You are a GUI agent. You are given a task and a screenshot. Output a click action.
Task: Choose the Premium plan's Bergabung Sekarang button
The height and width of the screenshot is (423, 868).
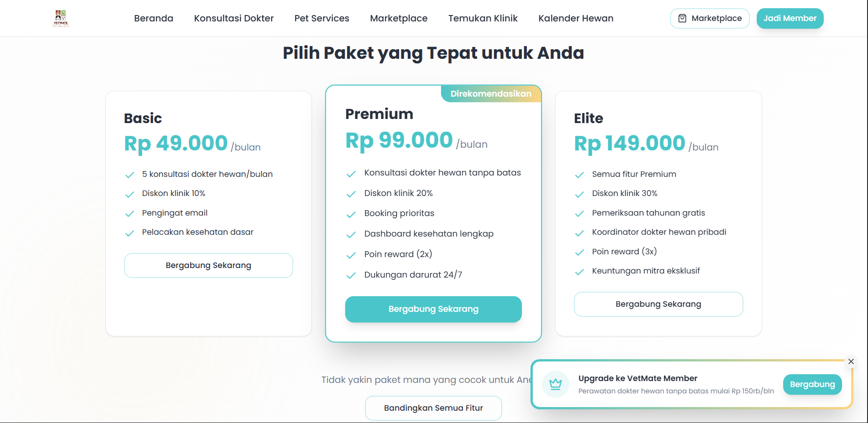[x=433, y=309]
